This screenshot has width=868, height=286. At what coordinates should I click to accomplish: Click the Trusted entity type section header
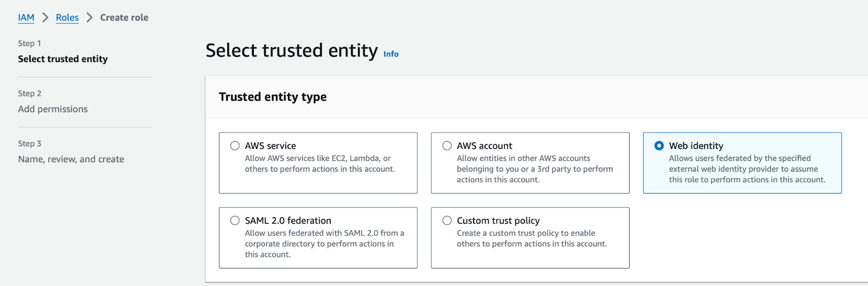[273, 97]
